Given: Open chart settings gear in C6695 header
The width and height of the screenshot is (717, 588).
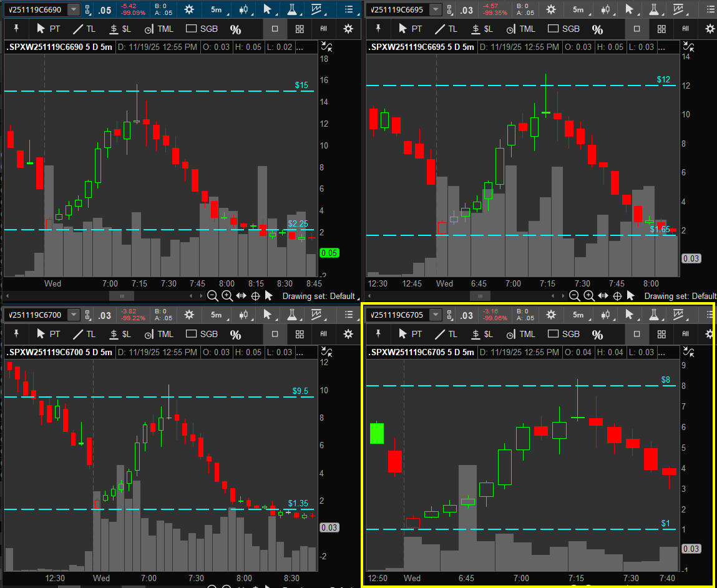Looking at the screenshot, I should tap(551, 9).
